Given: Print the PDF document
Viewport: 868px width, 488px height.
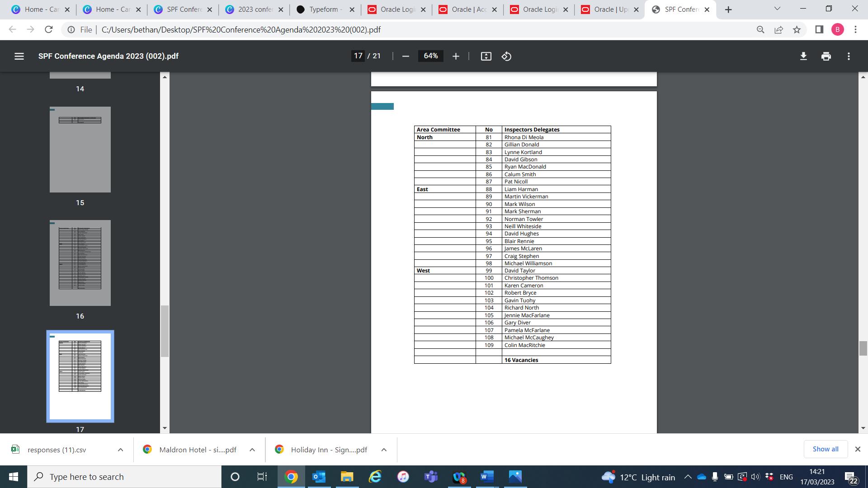Looking at the screenshot, I should (826, 56).
